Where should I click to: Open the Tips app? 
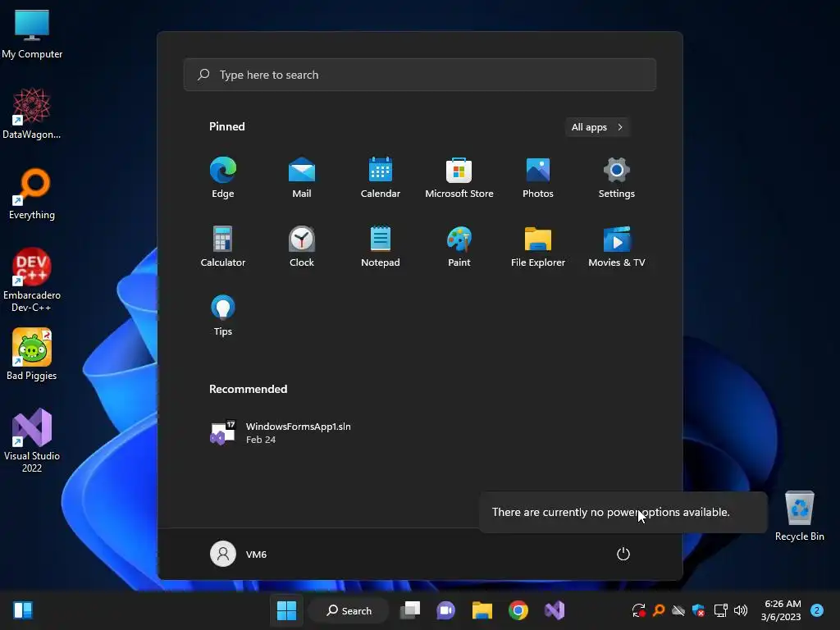pyautogui.click(x=223, y=316)
